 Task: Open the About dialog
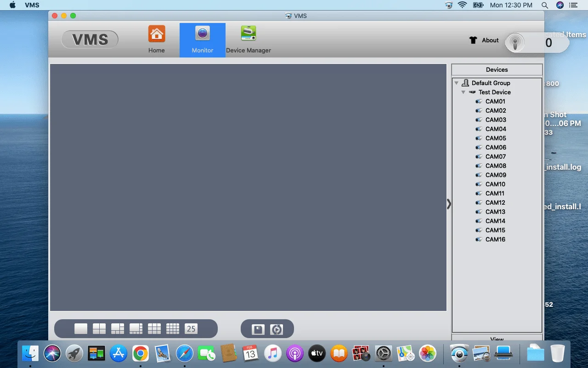coord(490,40)
